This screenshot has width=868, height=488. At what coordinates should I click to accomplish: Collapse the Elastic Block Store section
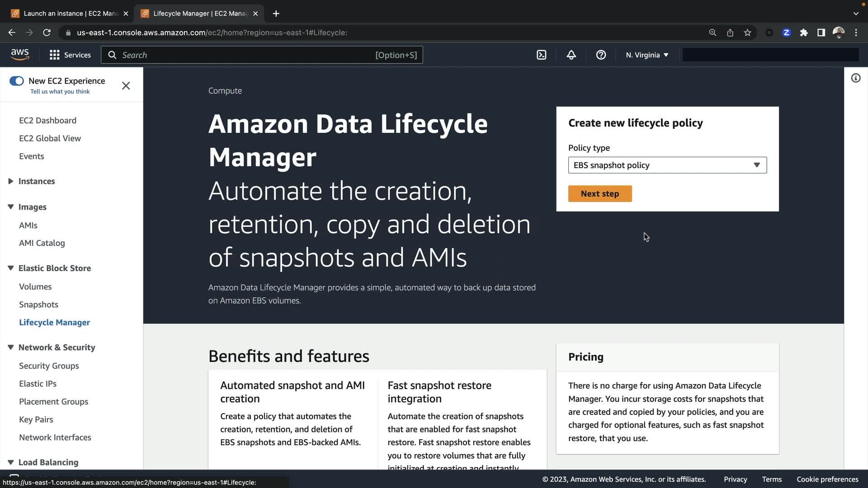[11, 268]
